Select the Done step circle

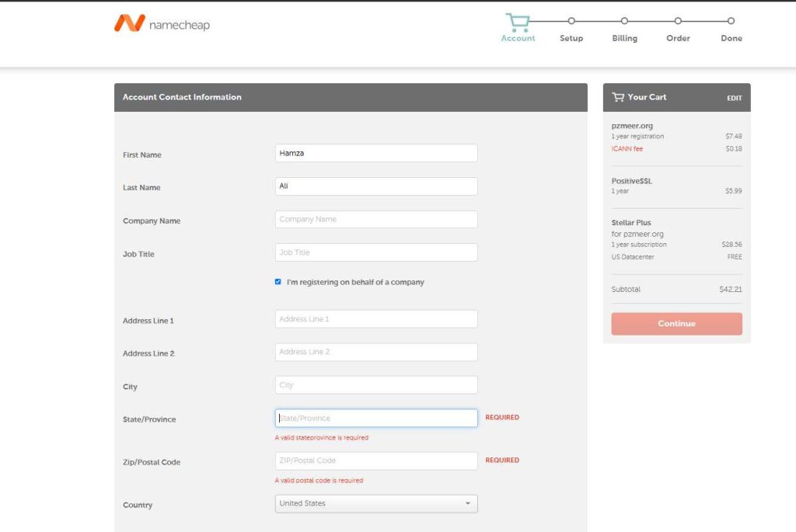pos(731,21)
